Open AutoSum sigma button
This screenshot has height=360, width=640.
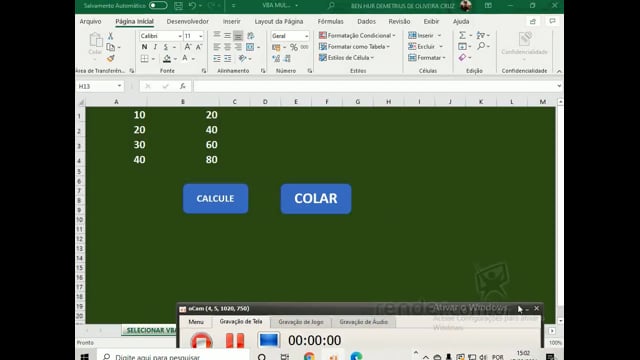(x=462, y=36)
